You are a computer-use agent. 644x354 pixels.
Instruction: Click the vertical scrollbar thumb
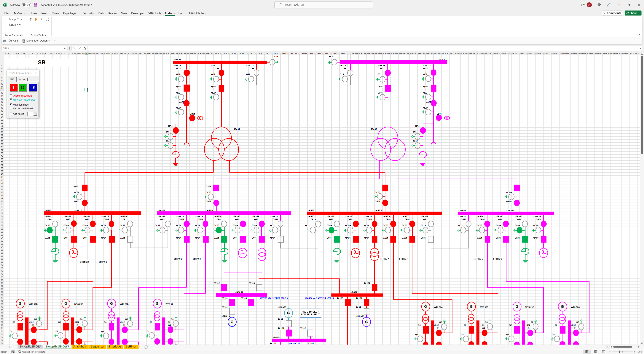click(642, 104)
